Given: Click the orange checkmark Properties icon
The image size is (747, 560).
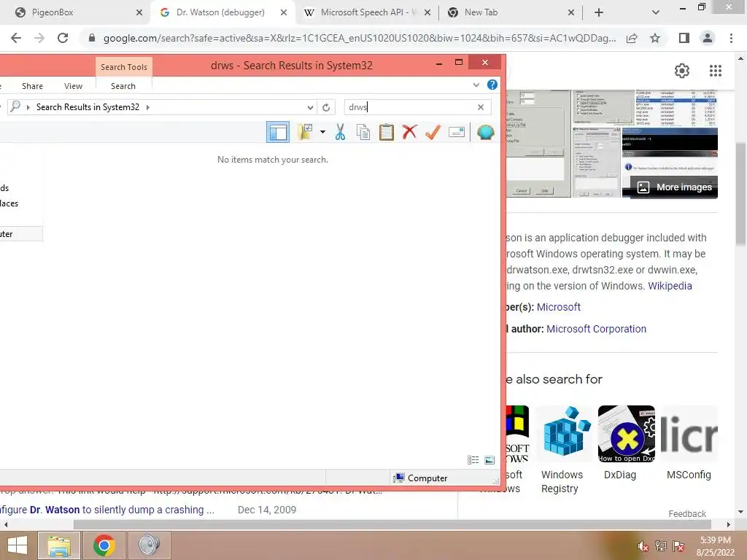Looking at the screenshot, I should click(x=433, y=132).
